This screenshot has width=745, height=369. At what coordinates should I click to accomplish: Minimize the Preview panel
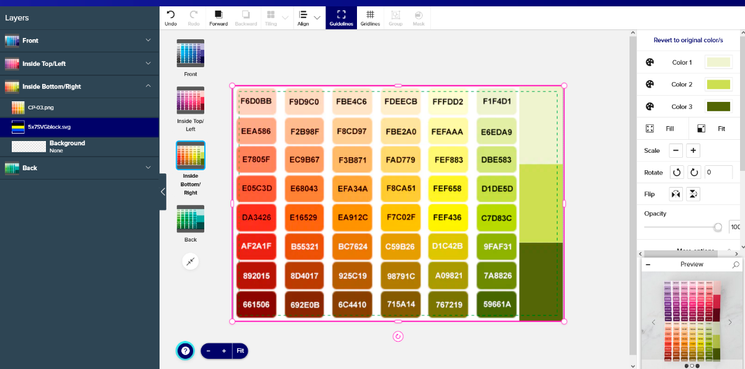(648, 265)
